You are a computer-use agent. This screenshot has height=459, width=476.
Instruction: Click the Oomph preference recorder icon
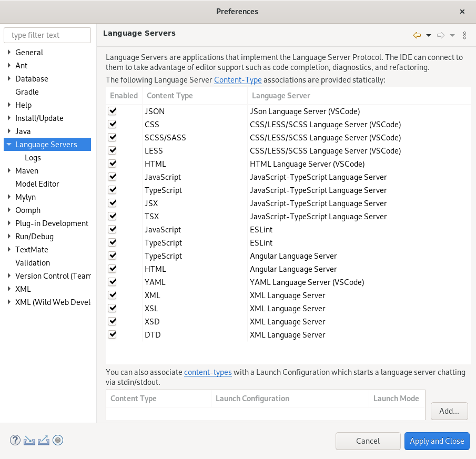[x=58, y=441]
